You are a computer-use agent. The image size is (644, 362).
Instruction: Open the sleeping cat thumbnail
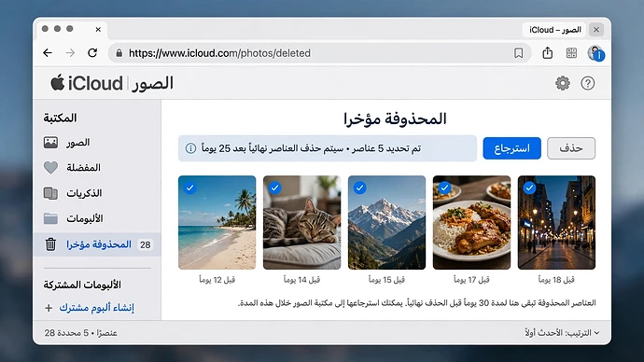[301, 222]
